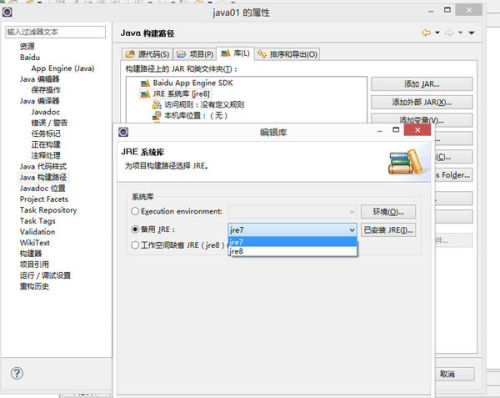Open the view menu triangle in properties header

471,33
